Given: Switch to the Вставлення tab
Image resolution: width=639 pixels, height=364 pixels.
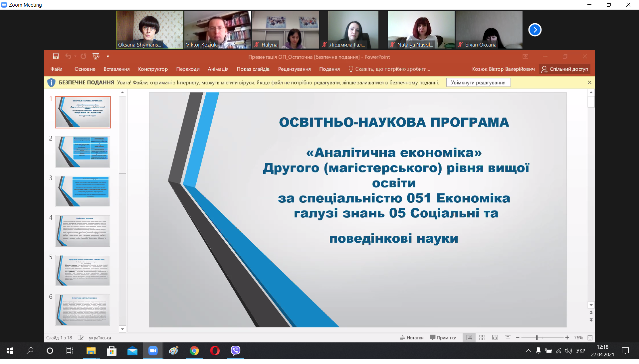Looking at the screenshot, I should 116,69.
